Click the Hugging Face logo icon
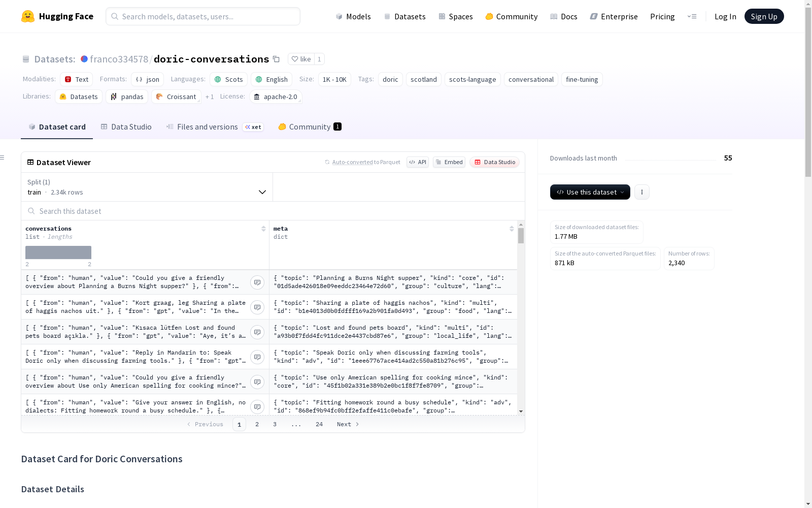Image resolution: width=812 pixels, height=508 pixels. pyautogui.click(x=28, y=16)
